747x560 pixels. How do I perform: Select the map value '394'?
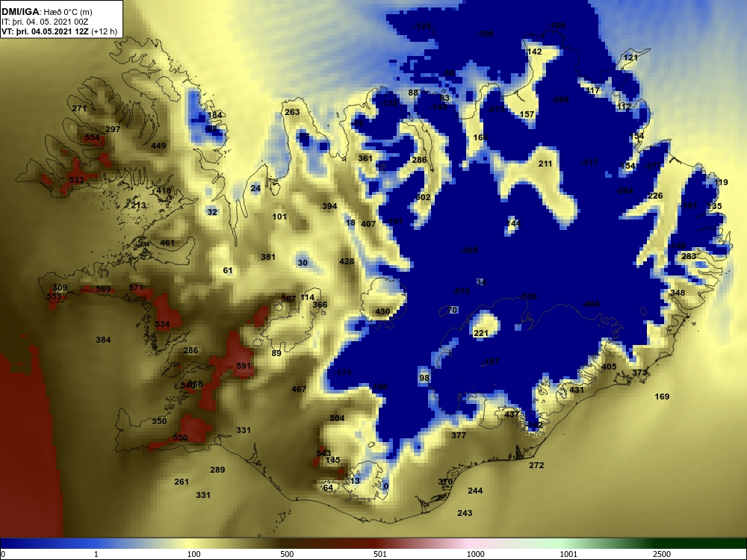pyautogui.click(x=329, y=206)
